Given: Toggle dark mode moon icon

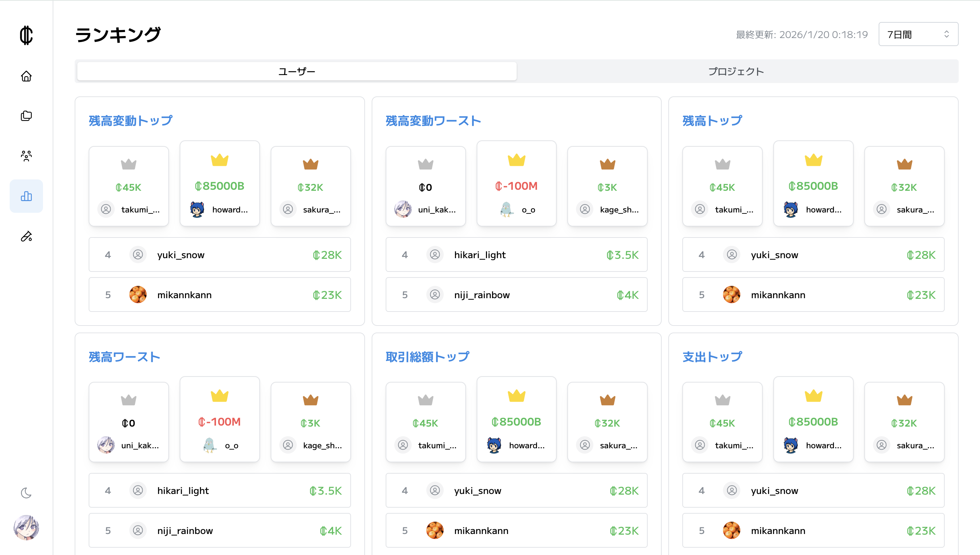Looking at the screenshot, I should (x=26, y=493).
